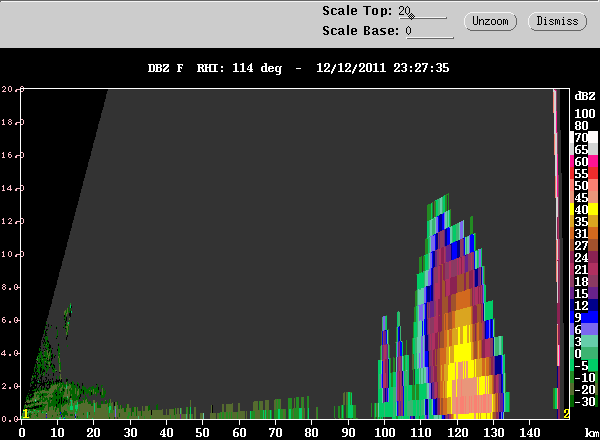Image resolution: width=600 pixels, height=440 pixels.
Task: Click the 10.0 tick on height axis
Action: [8, 254]
